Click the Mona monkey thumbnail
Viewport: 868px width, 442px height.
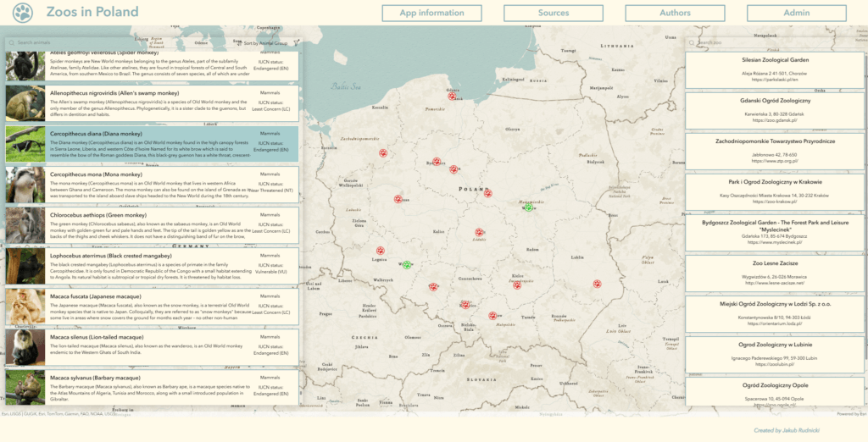point(25,185)
